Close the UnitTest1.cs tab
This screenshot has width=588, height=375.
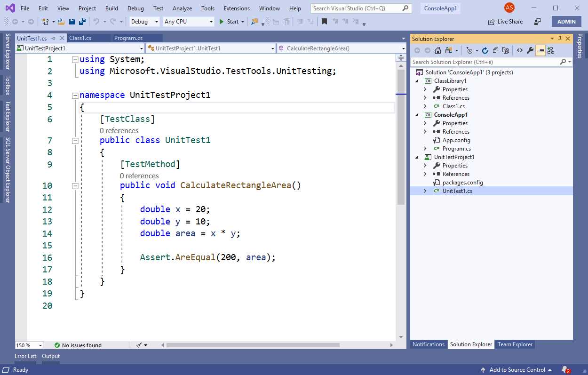coord(62,38)
